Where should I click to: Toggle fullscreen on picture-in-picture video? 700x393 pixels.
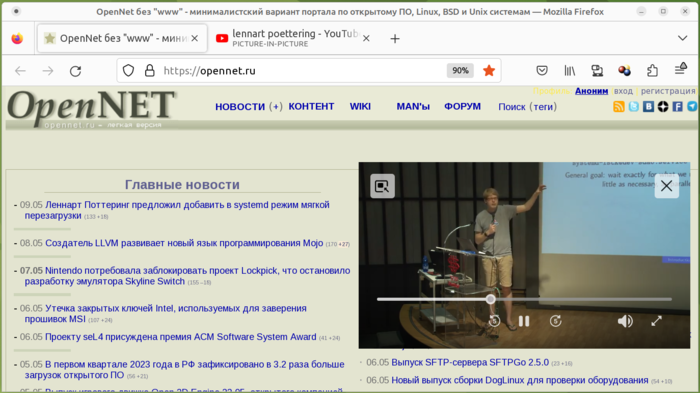tap(656, 321)
